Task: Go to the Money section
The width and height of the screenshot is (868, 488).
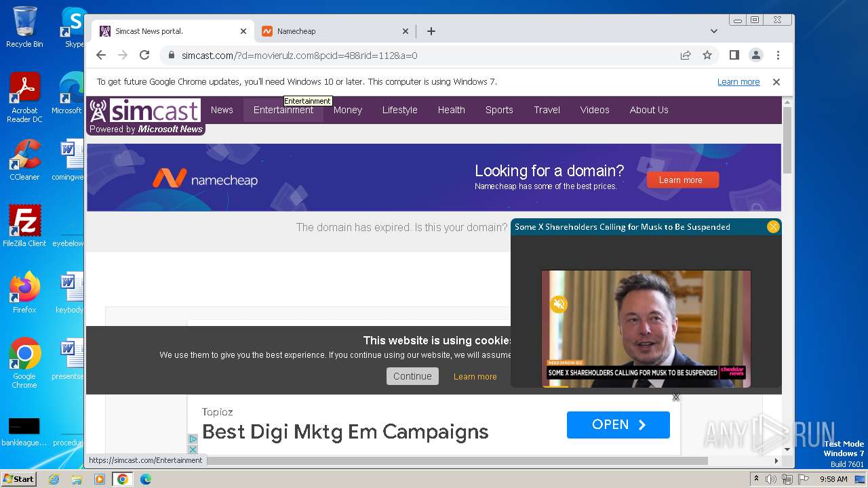Action: point(348,110)
